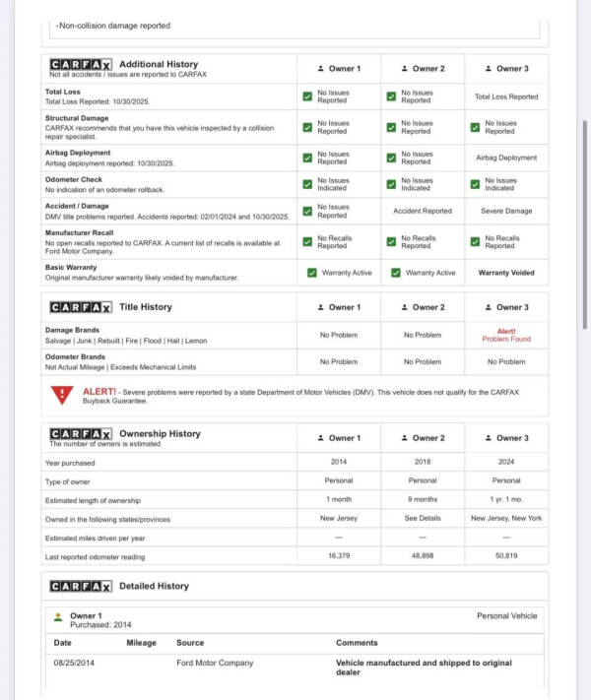Image resolution: width=591 pixels, height=700 pixels.
Task: Click Owner 1 person icon in Additional History
Action: click(321, 68)
